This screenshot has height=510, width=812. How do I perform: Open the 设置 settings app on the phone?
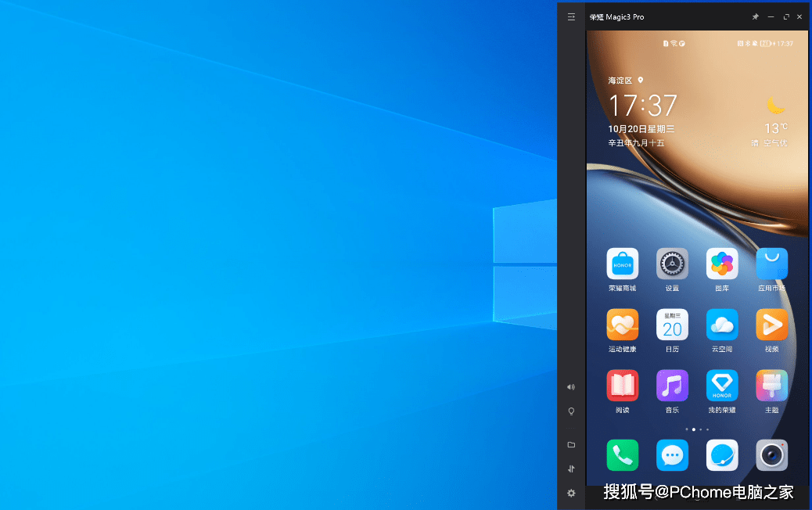click(x=672, y=264)
